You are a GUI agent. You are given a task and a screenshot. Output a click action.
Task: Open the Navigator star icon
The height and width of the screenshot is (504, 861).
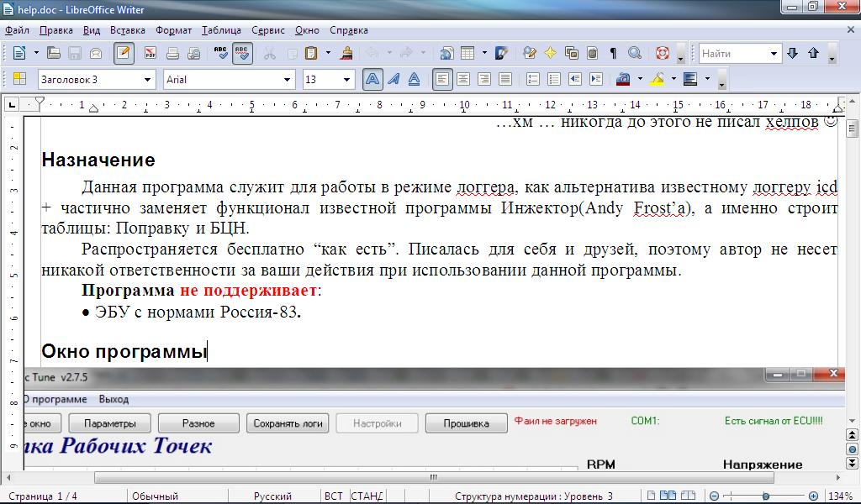pos(550,53)
